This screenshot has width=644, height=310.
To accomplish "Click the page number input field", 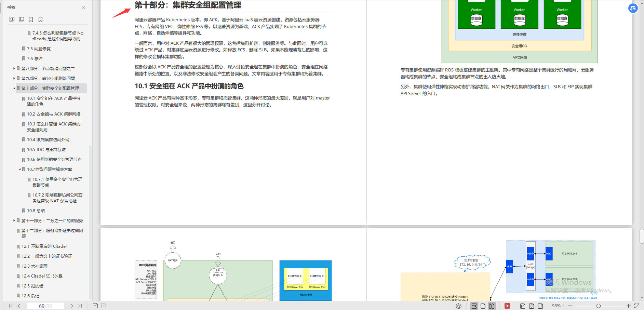I will click(x=45, y=306).
